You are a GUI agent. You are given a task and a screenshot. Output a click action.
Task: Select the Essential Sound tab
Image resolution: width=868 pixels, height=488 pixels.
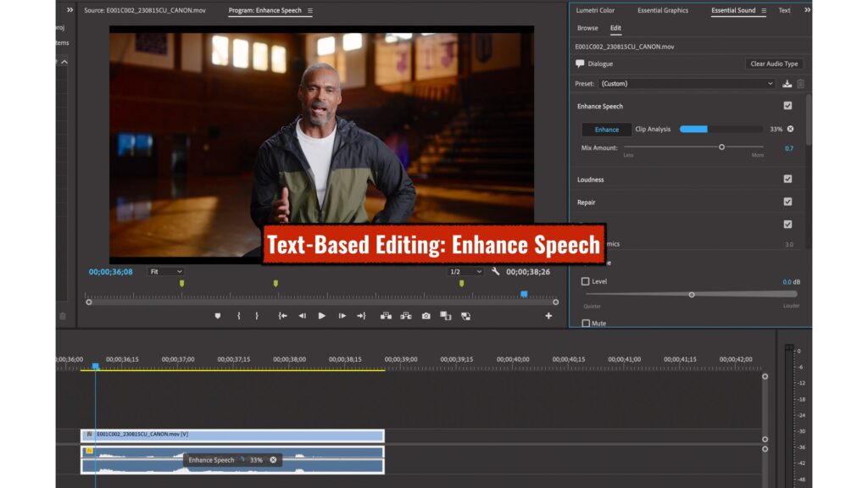click(733, 10)
